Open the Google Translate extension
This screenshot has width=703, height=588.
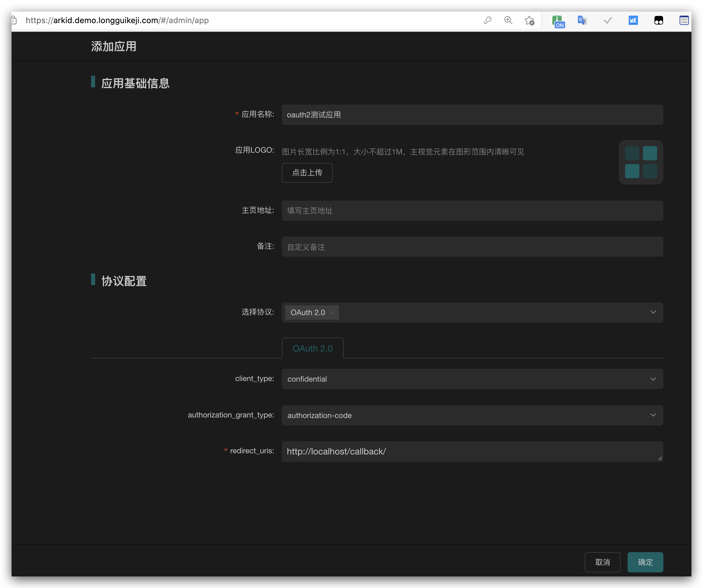pyautogui.click(x=582, y=21)
